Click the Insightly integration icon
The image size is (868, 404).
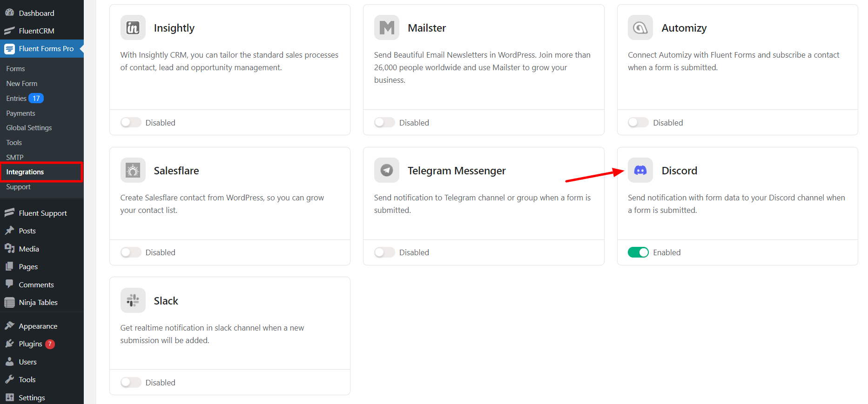133,28
